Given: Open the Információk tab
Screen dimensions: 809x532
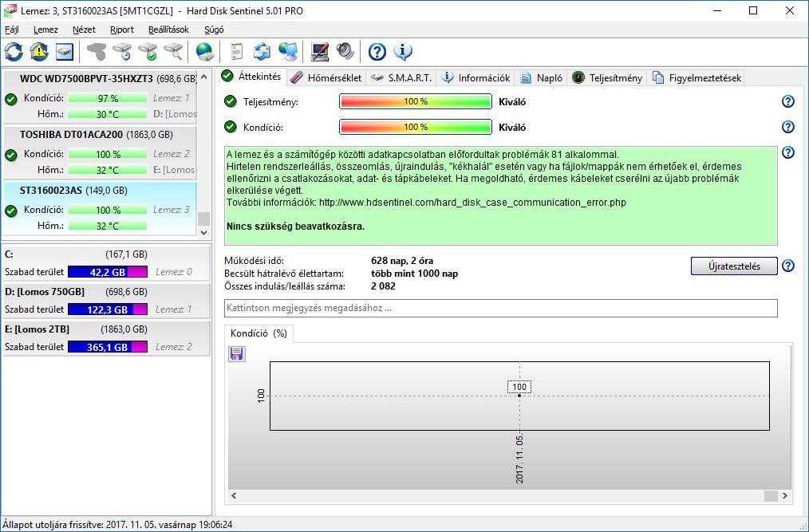Looking at the screenshot, I should tap(476, 78).
